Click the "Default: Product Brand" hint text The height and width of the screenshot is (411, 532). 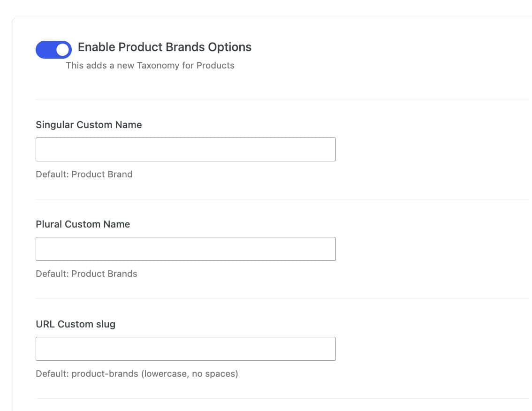84,174
